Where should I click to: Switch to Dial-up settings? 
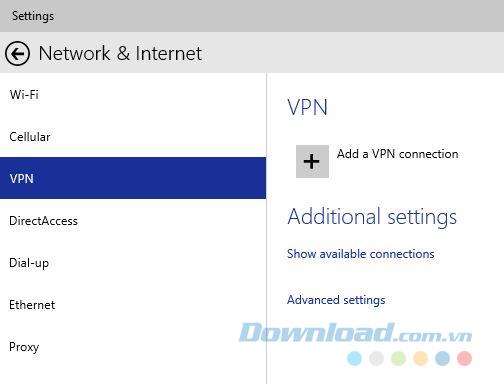(x=133, y=263)
